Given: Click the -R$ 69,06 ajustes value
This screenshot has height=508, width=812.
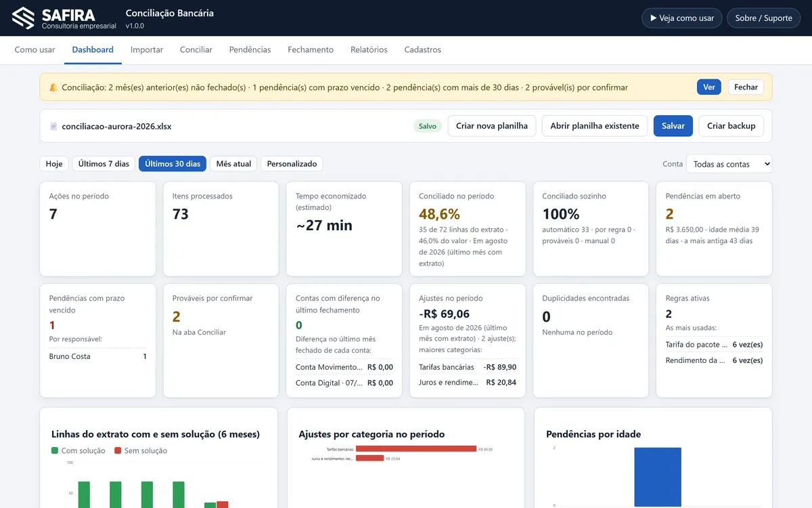Looking at the screenshot, I should pos(444,314).
